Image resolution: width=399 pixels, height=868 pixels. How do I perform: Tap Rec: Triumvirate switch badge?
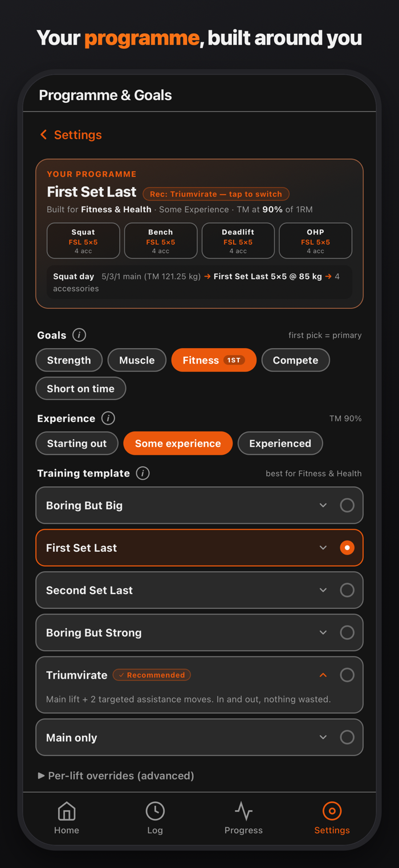click(216, 194)
